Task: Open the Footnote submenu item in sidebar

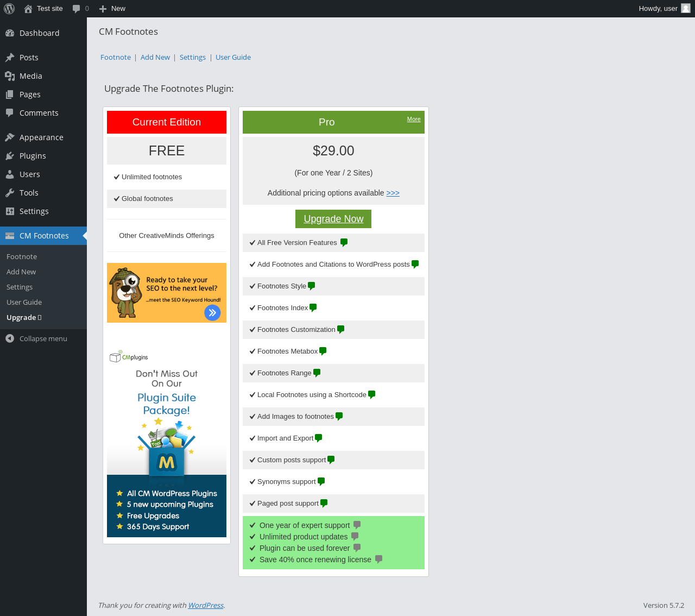Action: pos(22,257)
